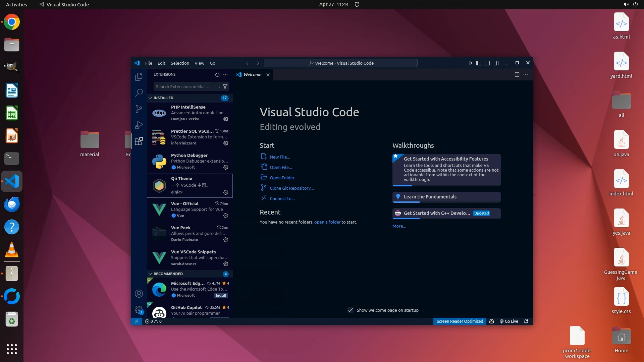Open the Explorer view in activity bar
This screenshot has height=362, width=644.
point(139,77)
